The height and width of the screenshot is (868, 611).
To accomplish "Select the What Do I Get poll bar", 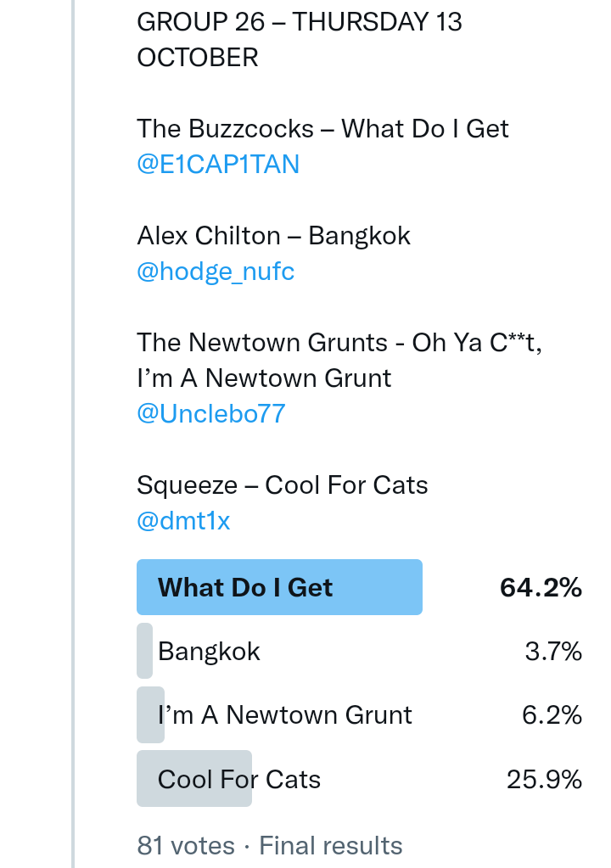I will coord(279,587).
